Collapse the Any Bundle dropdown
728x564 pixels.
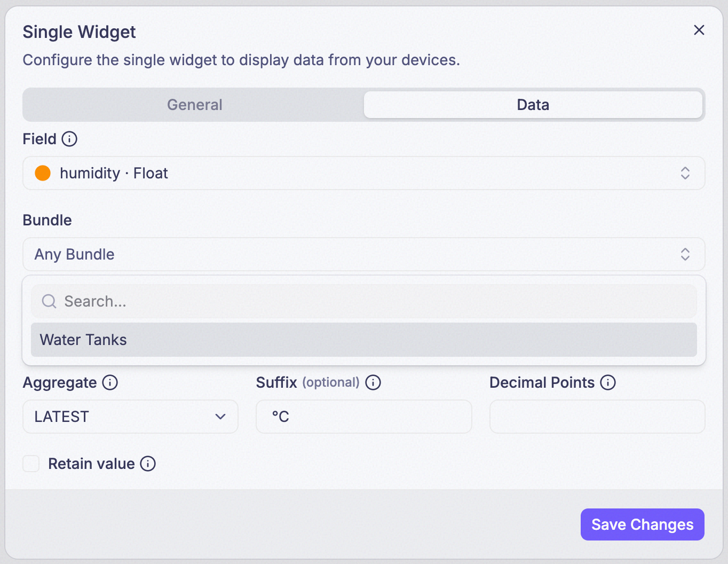pos(364,254)
